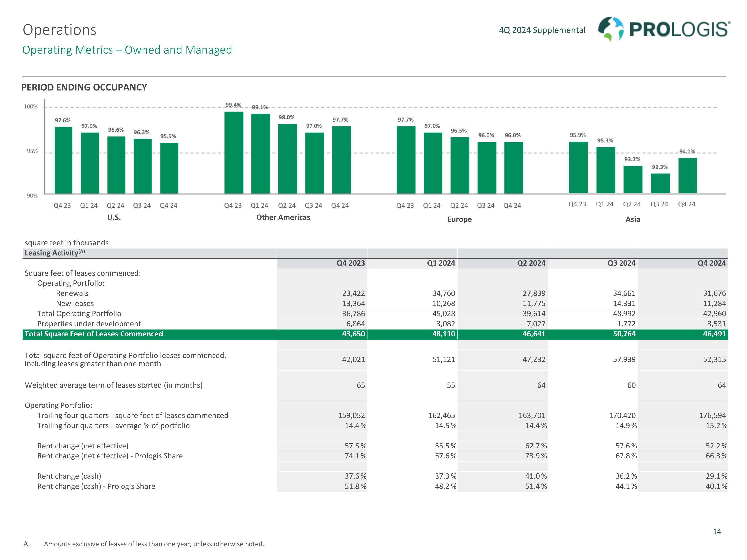Click the Prologis globe logo icon
This screenshot has height=560, width=747.
pyautogui.click(x=611, y=29)
